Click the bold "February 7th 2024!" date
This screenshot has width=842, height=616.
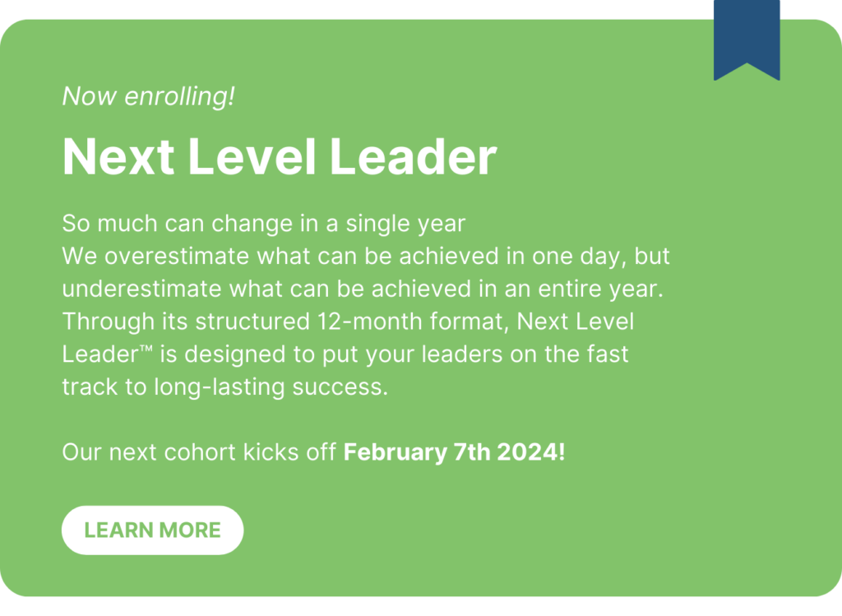[x=455, y=452]
